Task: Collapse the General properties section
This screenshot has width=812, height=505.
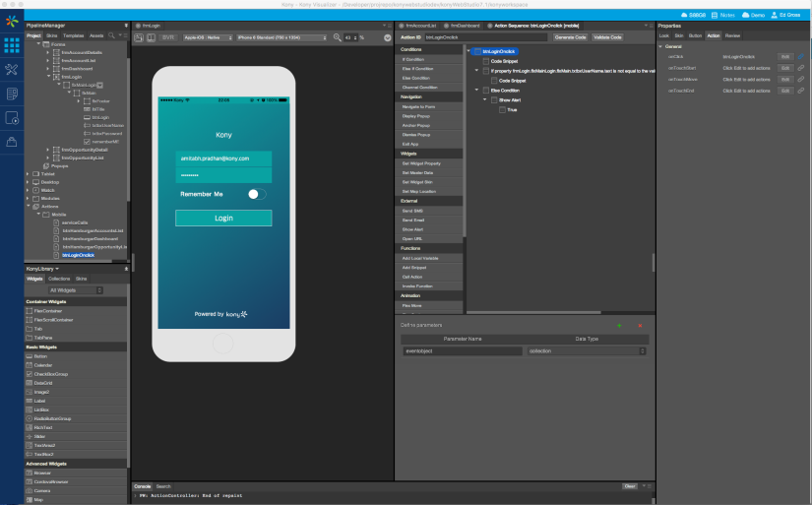Action: tap(660, 46)
